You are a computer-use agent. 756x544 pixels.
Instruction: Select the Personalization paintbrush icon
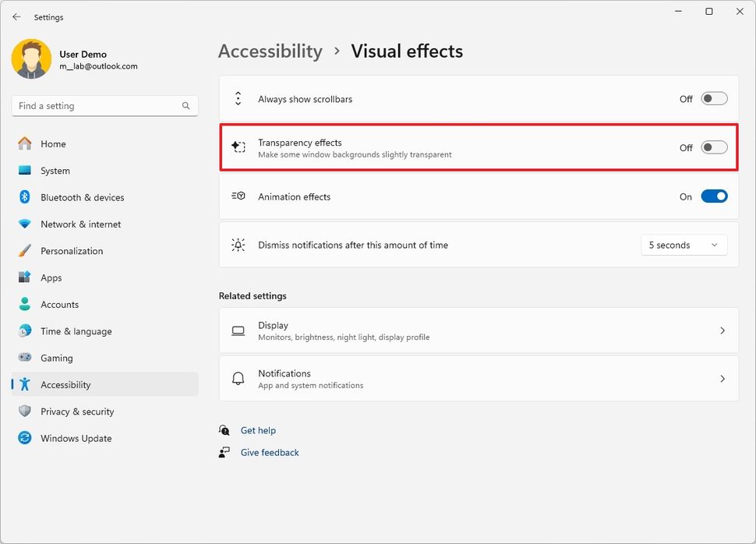(25, 251)
